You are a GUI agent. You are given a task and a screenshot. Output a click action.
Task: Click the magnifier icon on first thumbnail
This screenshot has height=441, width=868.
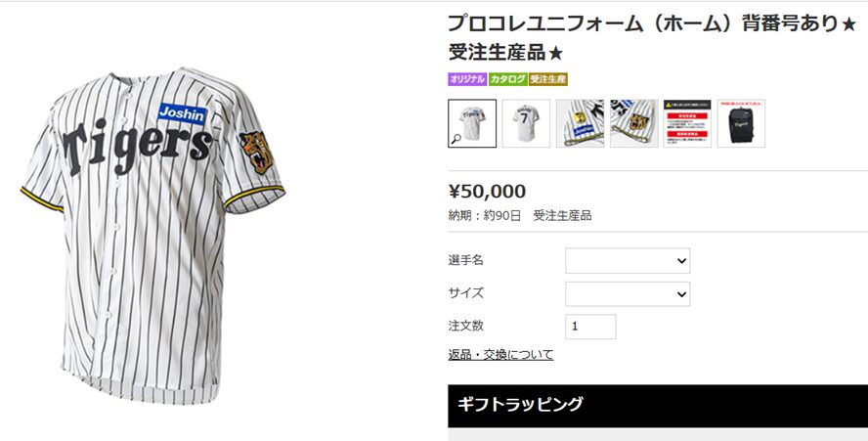(456, 139)
